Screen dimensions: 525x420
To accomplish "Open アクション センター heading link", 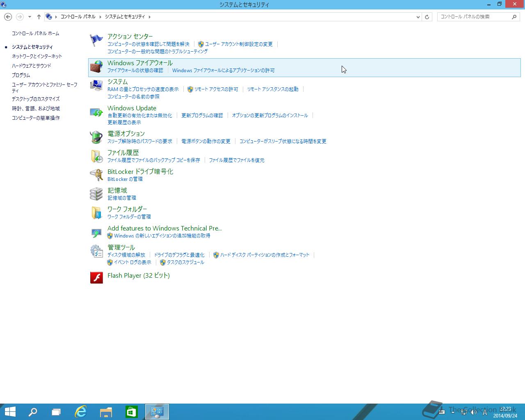I will [x=130, y=37].
